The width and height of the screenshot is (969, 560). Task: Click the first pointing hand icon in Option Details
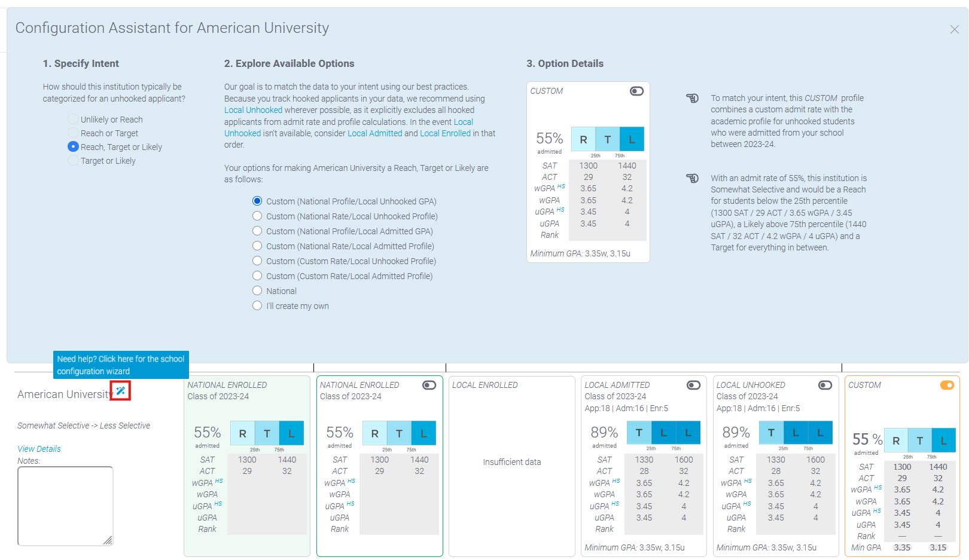click(692, 98)
